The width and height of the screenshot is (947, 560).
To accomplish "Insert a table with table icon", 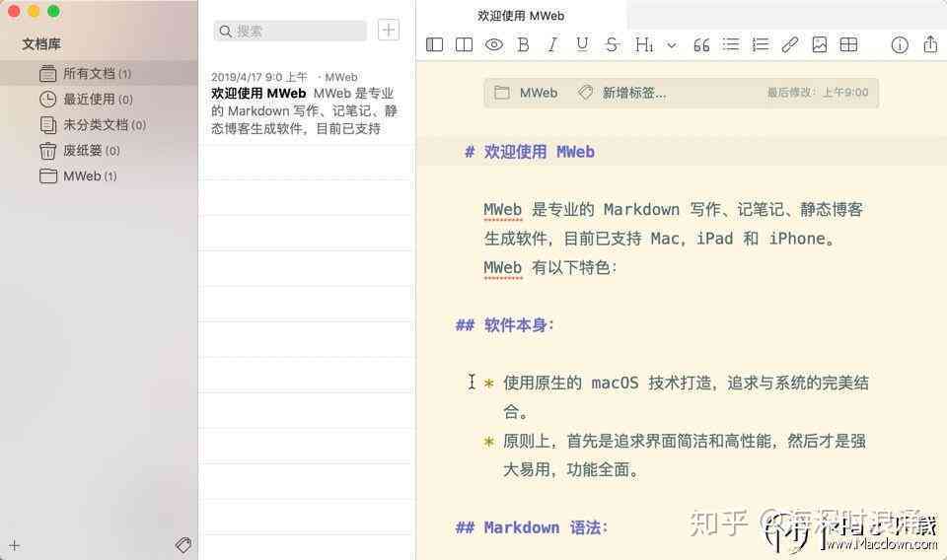I will [x=848, y=44].
